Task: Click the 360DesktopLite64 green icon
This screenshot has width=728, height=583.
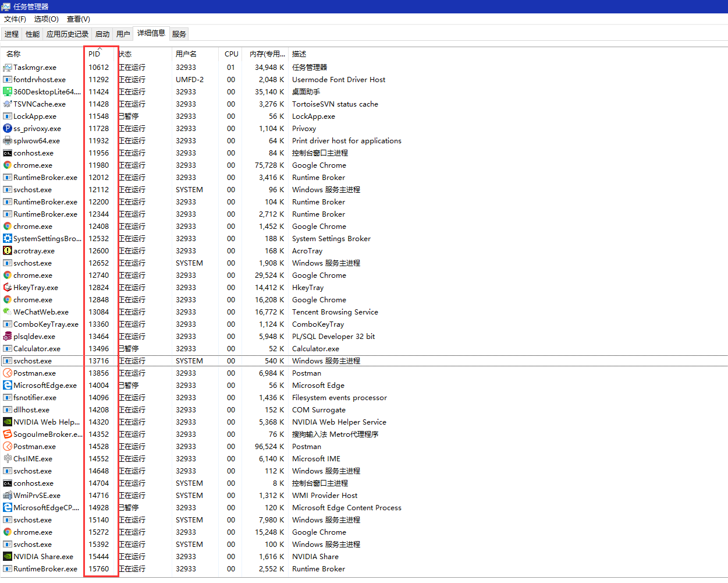Action: tap(8, 92)
